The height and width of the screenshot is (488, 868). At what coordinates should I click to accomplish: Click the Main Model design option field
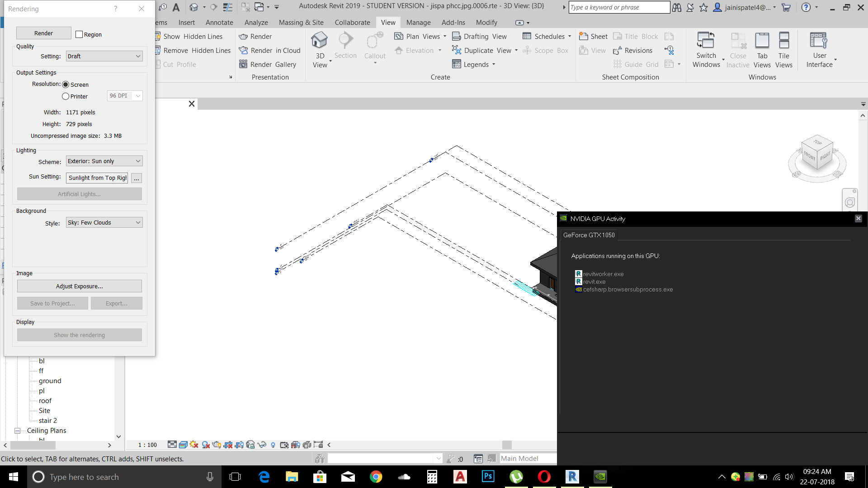528,459
